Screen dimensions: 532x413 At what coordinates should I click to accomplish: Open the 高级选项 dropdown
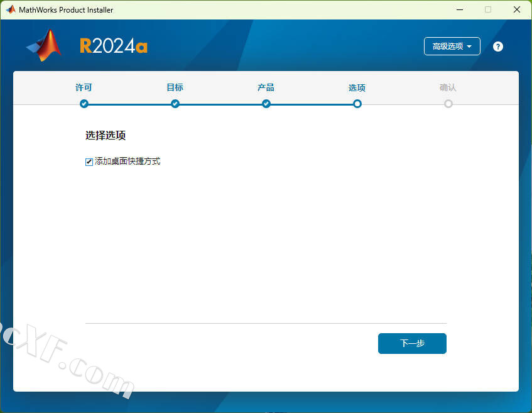(452, 46)
